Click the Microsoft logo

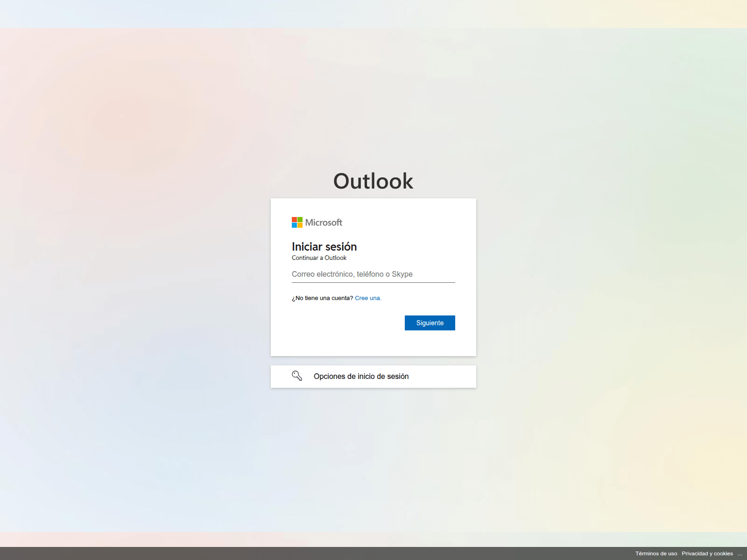(317, 223)
